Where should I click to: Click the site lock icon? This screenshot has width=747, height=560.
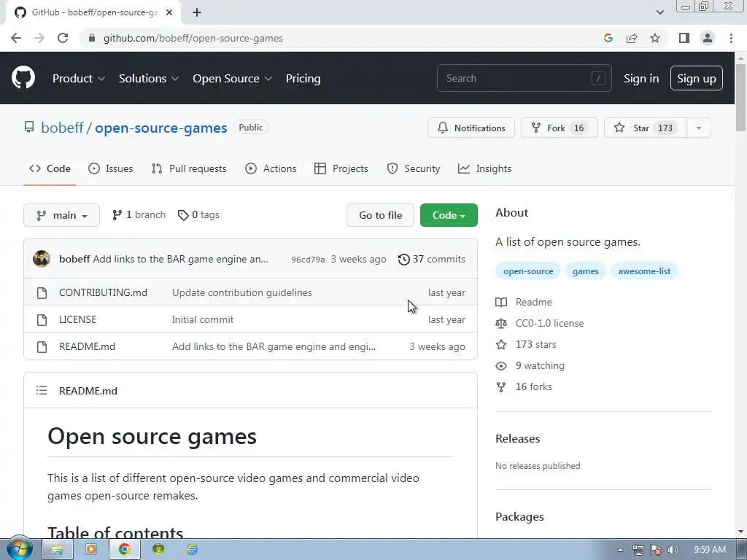point(92,38)
